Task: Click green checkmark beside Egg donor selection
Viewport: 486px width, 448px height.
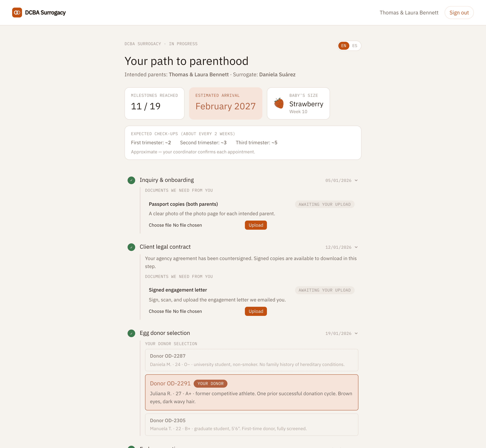Action: tap(131, 333)
